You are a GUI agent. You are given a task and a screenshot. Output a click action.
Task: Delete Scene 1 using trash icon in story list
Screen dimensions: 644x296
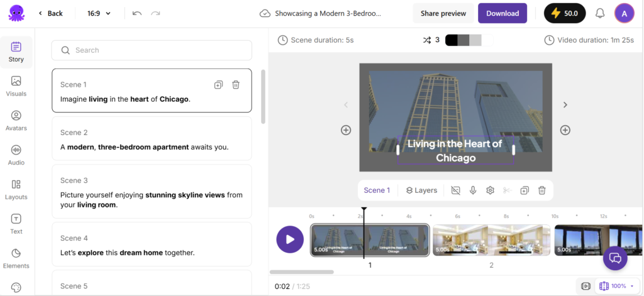[x=236, y=85]
